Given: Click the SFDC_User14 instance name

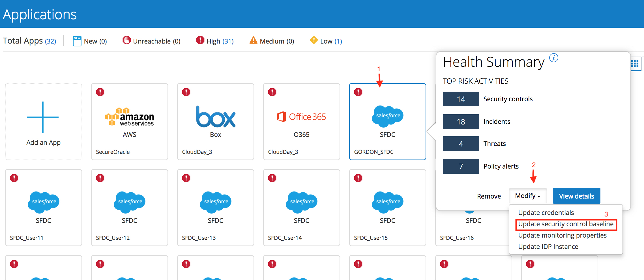Looking at the screenshot, I should point(285,238).
